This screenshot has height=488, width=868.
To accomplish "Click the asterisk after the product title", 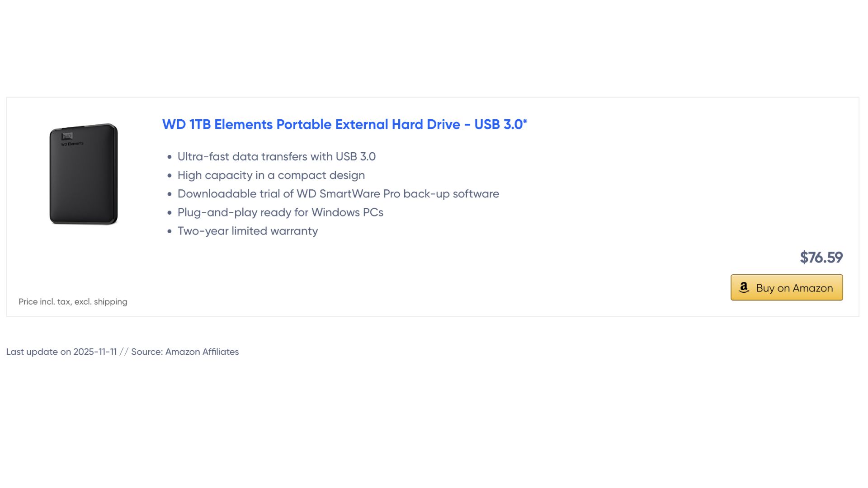I will pos(525,122).
